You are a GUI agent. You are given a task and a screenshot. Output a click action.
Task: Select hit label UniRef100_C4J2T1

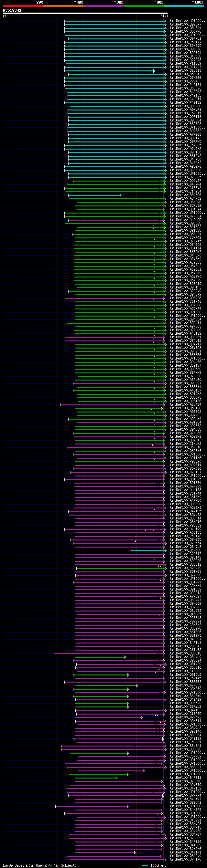pyautogui.click(x=186, y=99)
